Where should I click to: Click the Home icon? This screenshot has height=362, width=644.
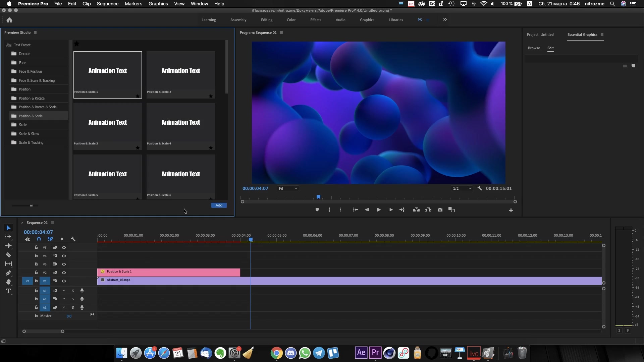click(x=9, y=20)
